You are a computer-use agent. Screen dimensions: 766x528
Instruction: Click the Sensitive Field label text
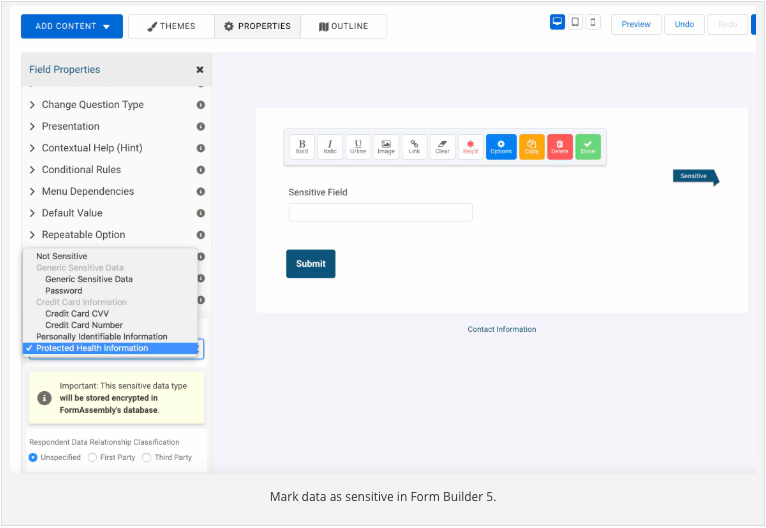(318, 192)
